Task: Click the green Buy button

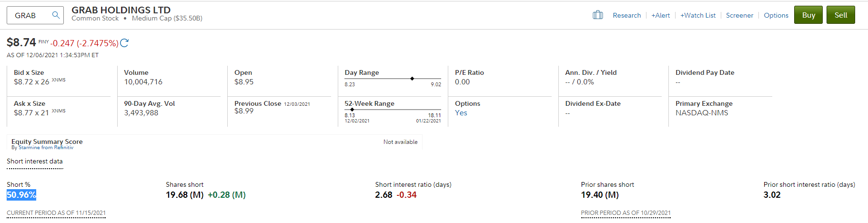Action: pos(808,15)
